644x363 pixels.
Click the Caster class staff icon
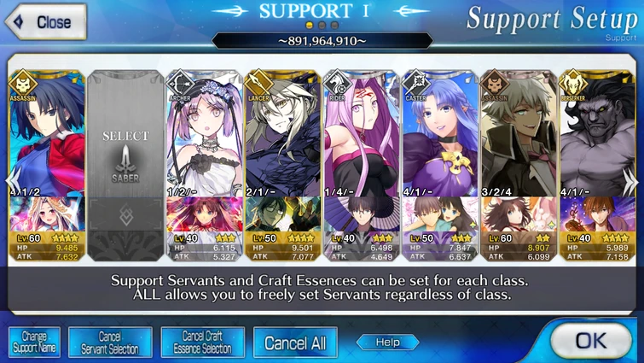[416, 83]
